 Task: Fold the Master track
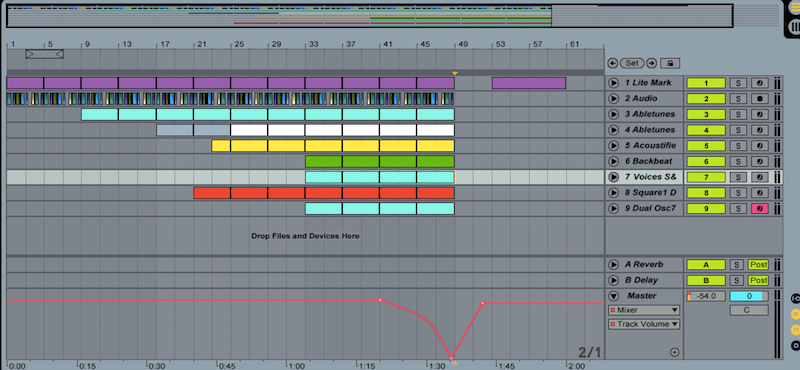[613, 296]
